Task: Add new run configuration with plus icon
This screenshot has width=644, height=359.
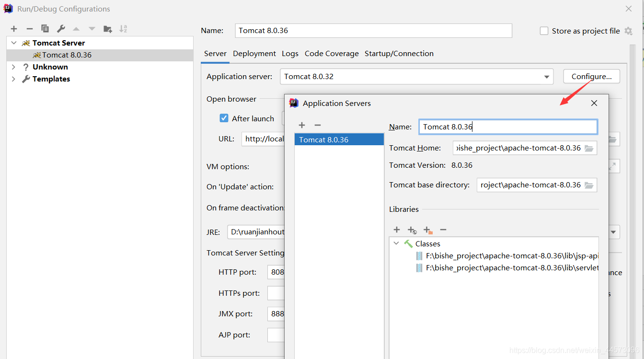Action: tap(14, 29)
